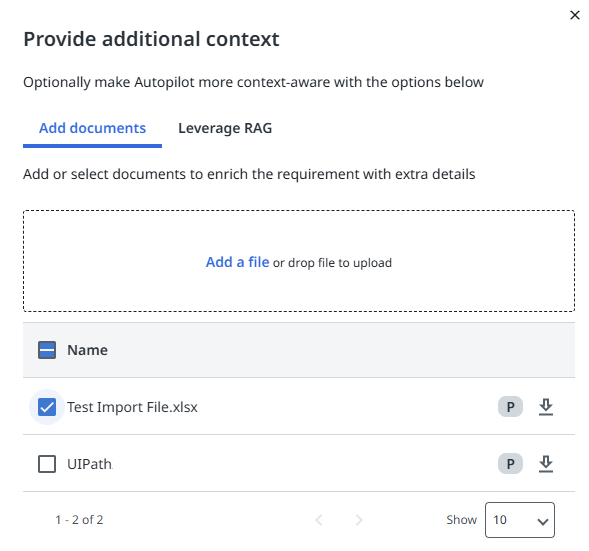Viewport: 589px width, 551px height.
Task: Click the chevron in the Show 10 dropdown
Action: 542,521
